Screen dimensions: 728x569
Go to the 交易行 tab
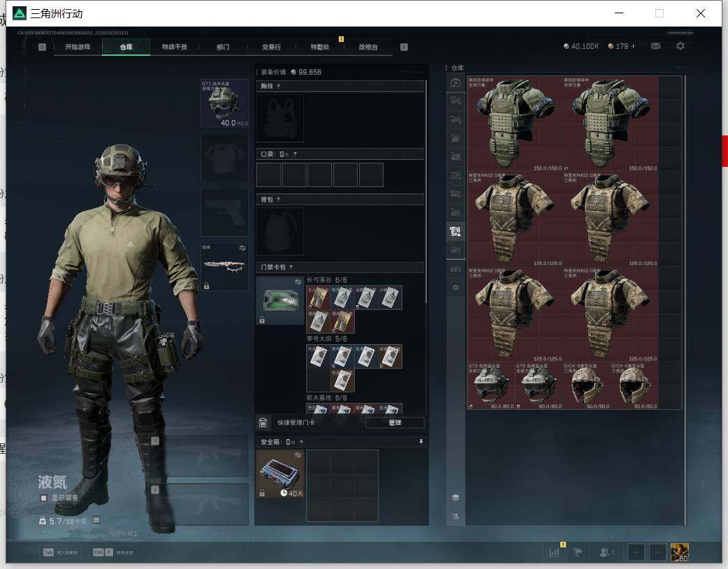271,47
